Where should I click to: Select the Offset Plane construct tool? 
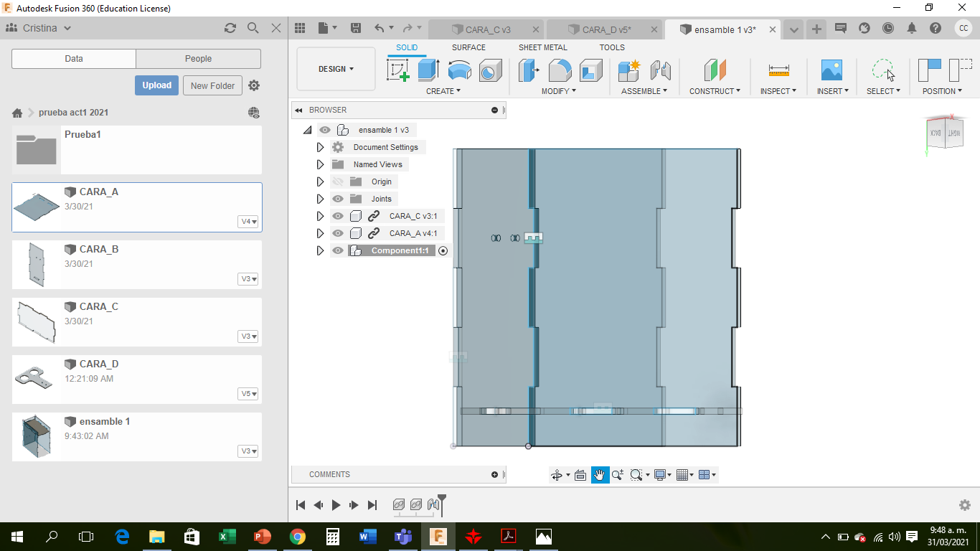(x=715, y=70)
